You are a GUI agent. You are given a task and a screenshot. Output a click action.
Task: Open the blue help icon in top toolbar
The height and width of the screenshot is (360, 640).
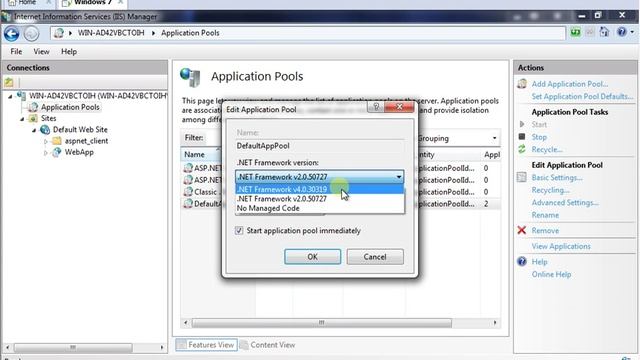point(622,32)
